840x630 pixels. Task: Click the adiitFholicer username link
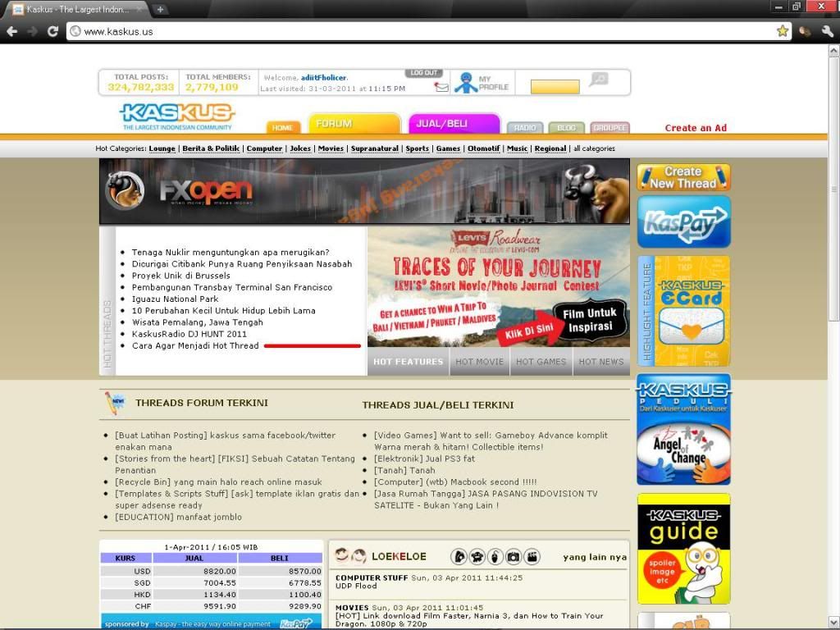click(323, 78)
